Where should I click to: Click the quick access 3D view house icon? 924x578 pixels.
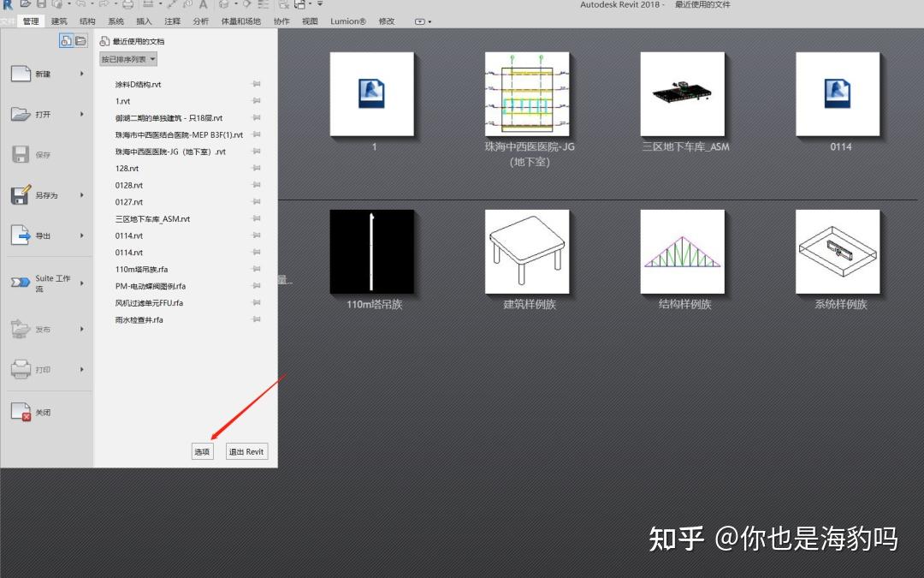coord(224,4)
